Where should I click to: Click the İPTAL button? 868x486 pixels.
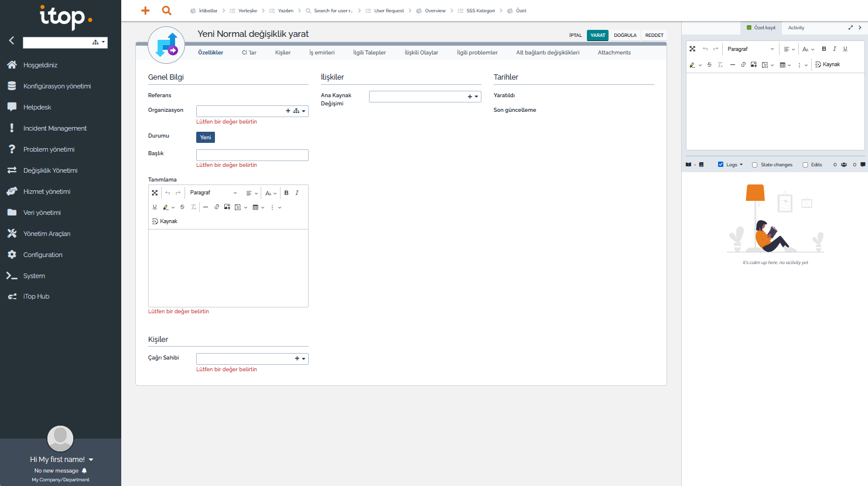(575, 35)
